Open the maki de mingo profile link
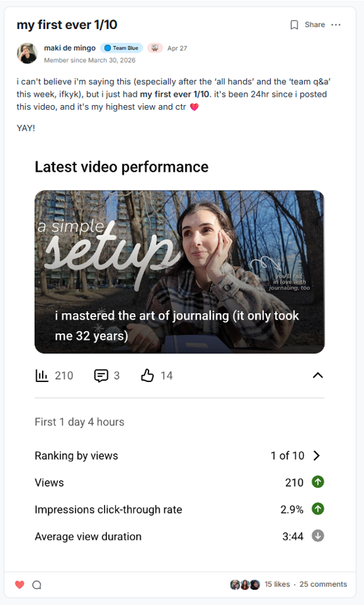This screenshot has height=605, width=364. tap(70, 48)
